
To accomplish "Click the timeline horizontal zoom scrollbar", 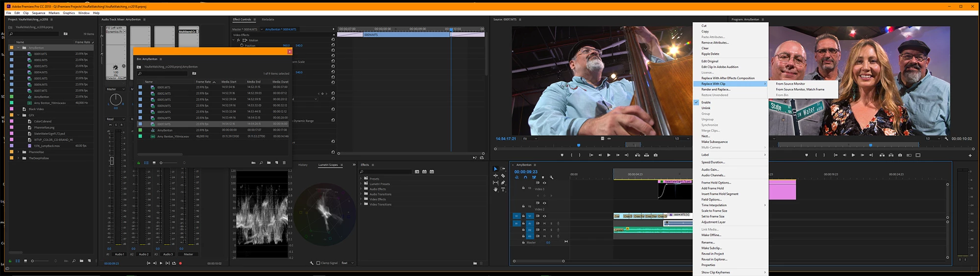I will 539,261.
